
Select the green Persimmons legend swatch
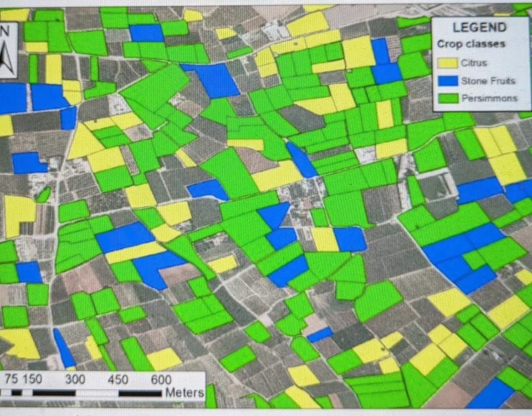448,99
